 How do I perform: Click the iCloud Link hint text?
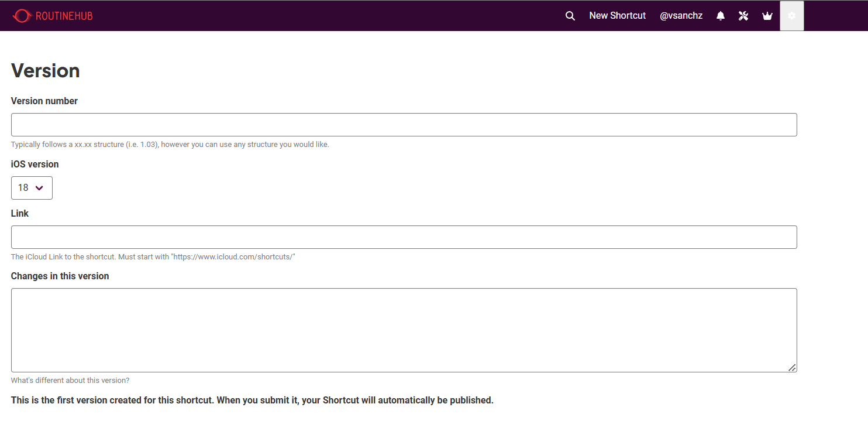153,257
